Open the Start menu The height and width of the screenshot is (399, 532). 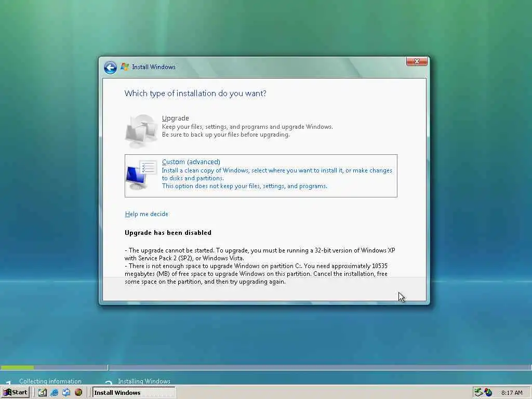pyautogui.click(x=16, y=393)
